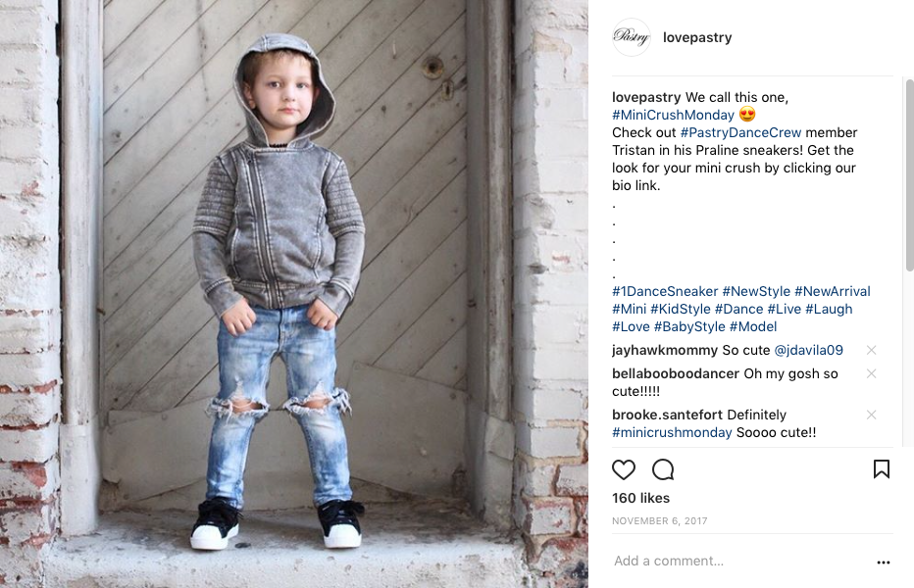The height and width of the screenshot is (588, 914).
Task: Click the Pastry profile avatar
Action: pyautogui.click(x=632, y=37)
